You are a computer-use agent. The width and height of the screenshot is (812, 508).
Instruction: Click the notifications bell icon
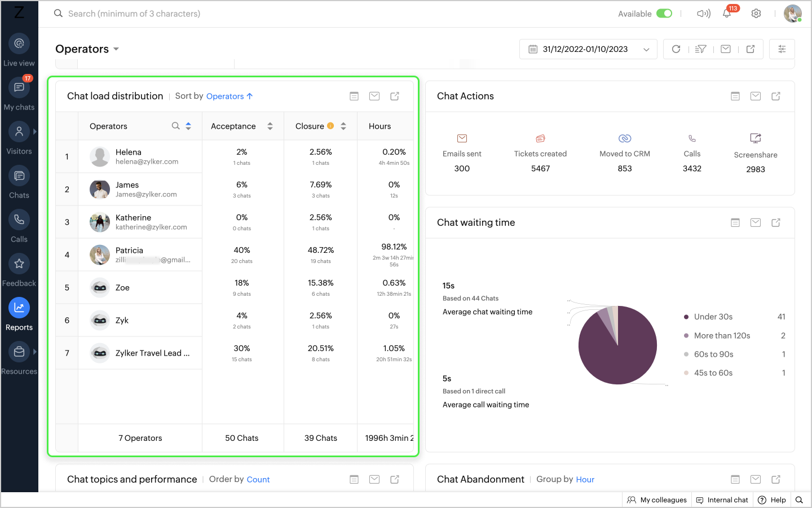[x=727, y=14]
